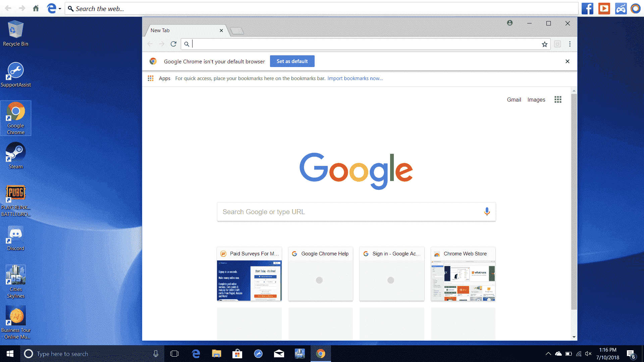644x362 pixels.
Task: Click the new tab button in Chrome
Action: coord(237,31)
